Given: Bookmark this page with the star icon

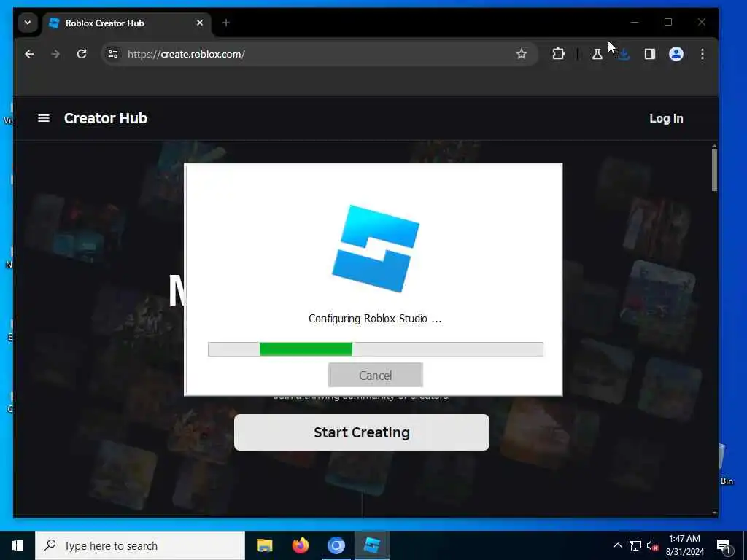Looking at the screenshot, I should [522, 54].
